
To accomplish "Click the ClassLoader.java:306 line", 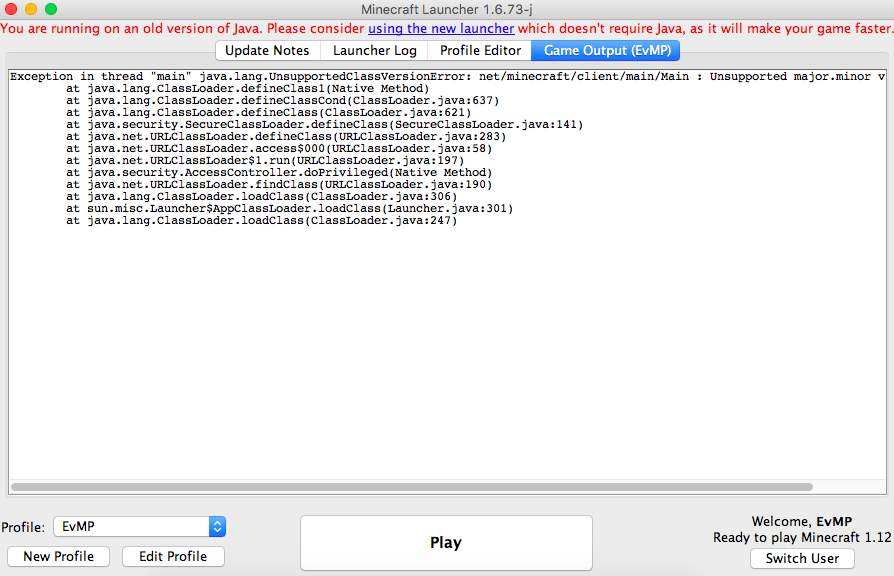I will coord(261,196).
